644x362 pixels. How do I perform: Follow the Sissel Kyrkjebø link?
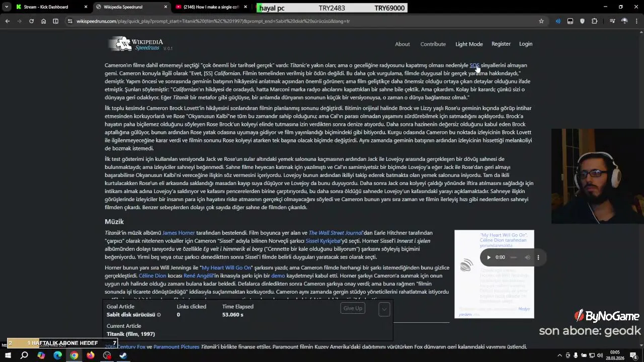(x=323, y=241)
